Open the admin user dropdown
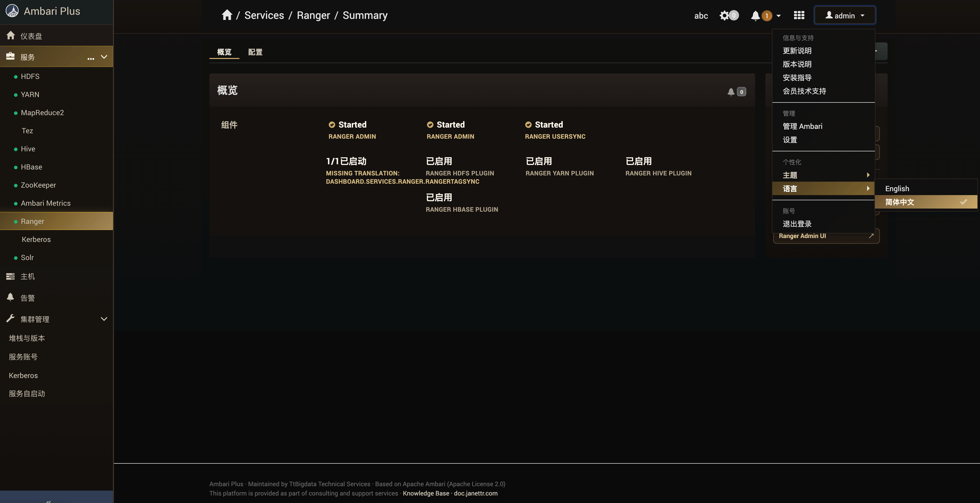This screenshot has height=503, width=980. 844,16
